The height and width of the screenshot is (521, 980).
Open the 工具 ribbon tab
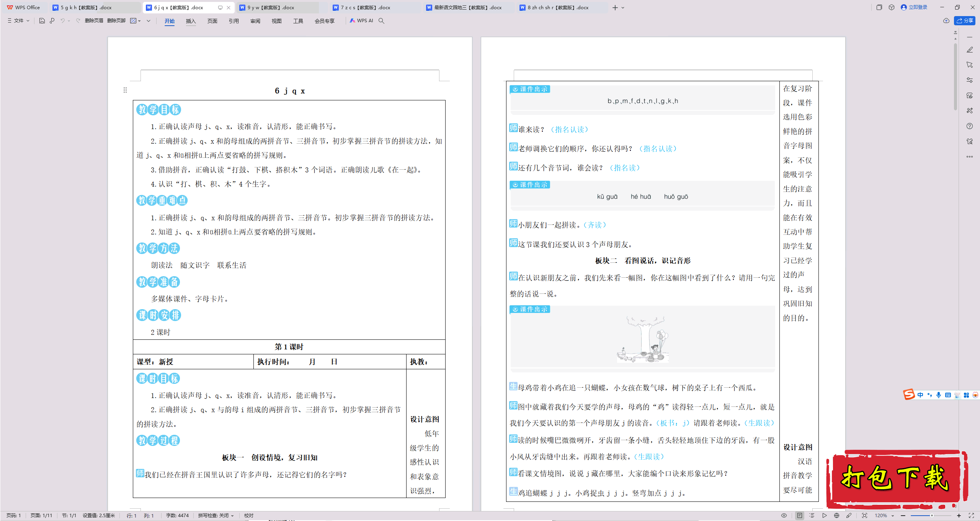tap(298, 21)
